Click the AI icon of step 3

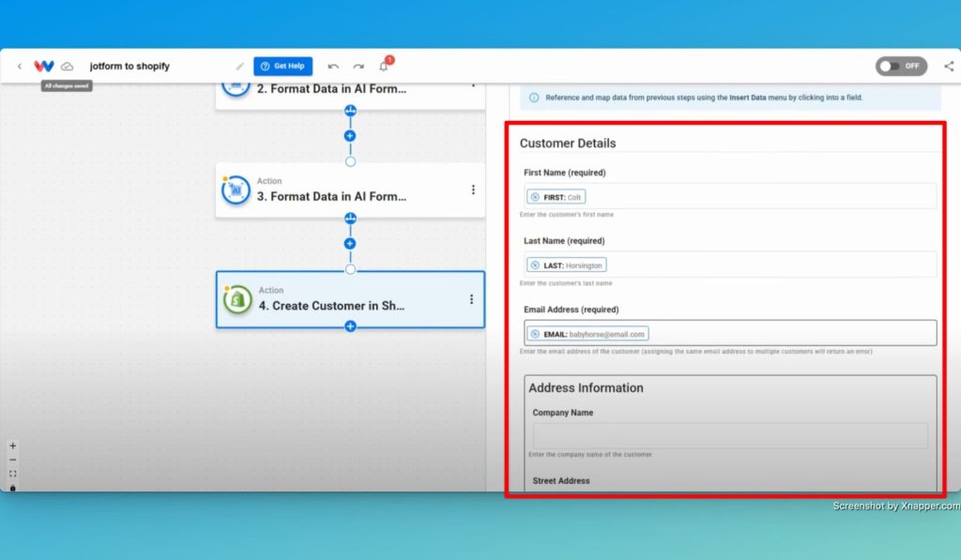coord(236,190)
